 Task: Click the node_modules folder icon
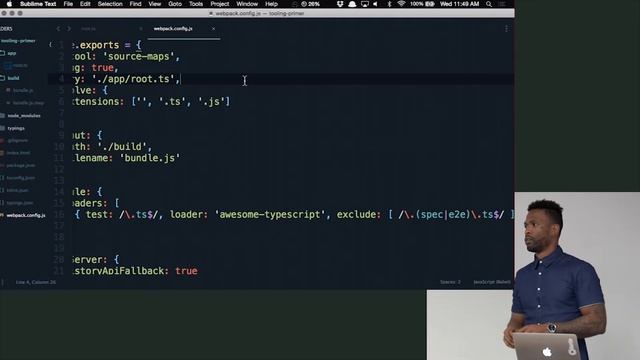(x=2, y=116)
